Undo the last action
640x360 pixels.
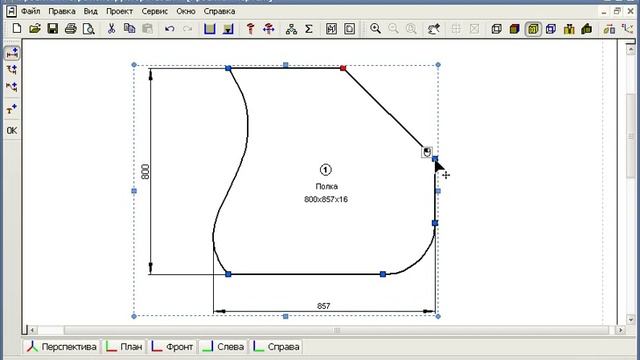(169, 29)
